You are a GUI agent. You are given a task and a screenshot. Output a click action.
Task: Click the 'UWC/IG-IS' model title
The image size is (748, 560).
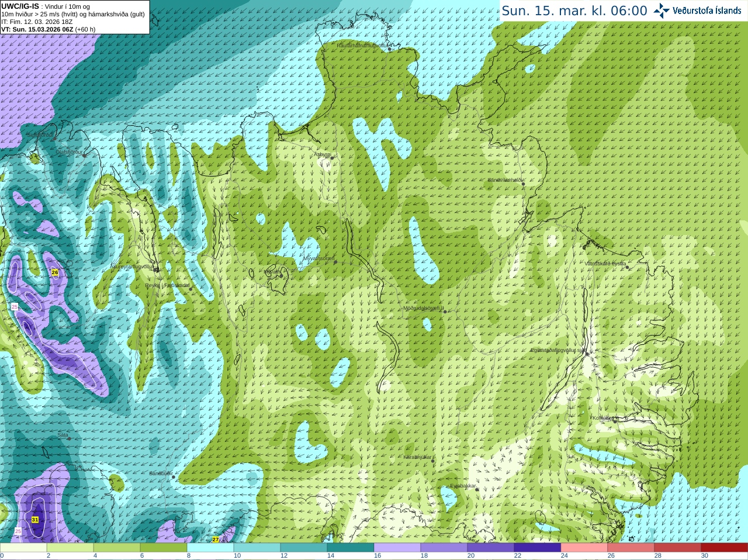(x=20, y=6)
